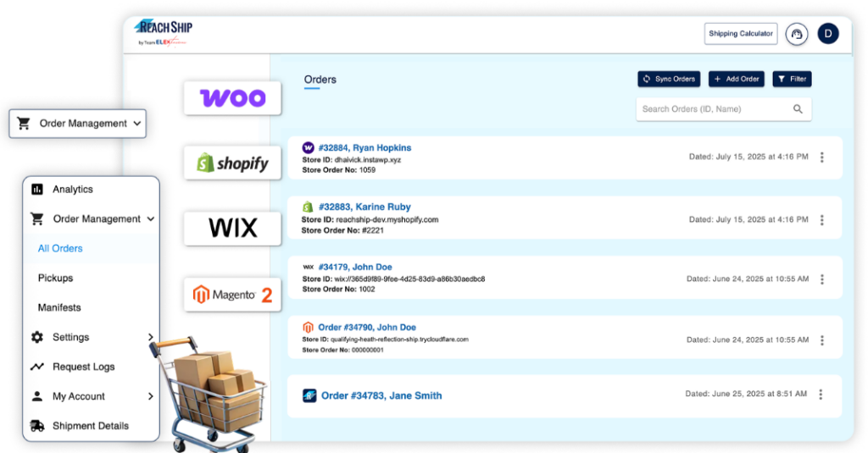
Task: Click 'Dated: June 25, 2025 at 8:51 AM'
Action: point(746,394)
